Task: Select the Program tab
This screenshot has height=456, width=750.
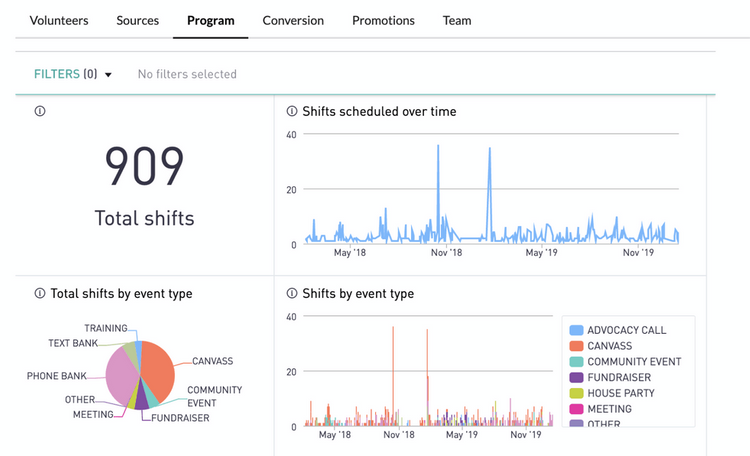Action: point(210,21)
